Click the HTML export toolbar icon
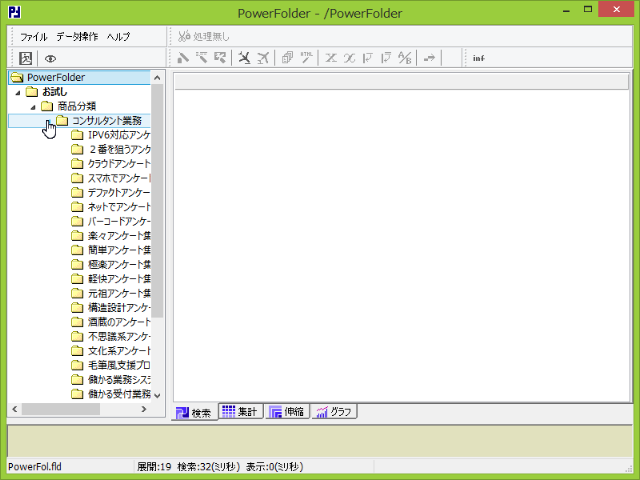 tap(307, 58)
